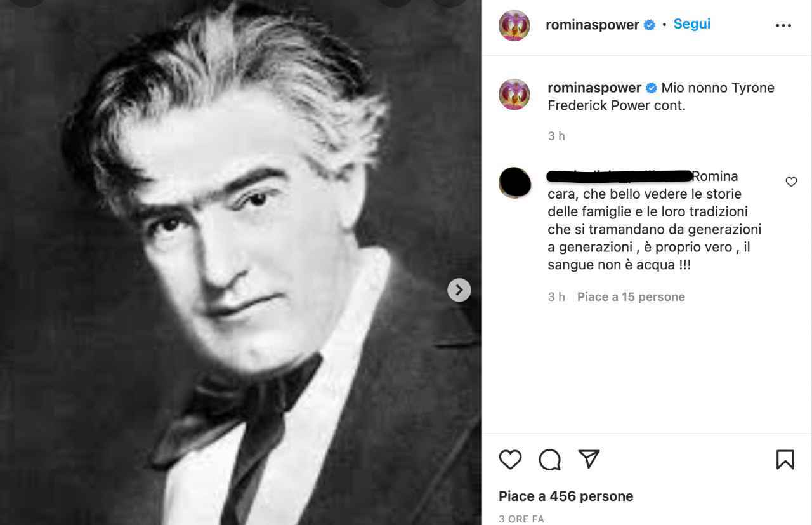
Task: Like the post with the heart icon
Action: [x=510, y=459]
